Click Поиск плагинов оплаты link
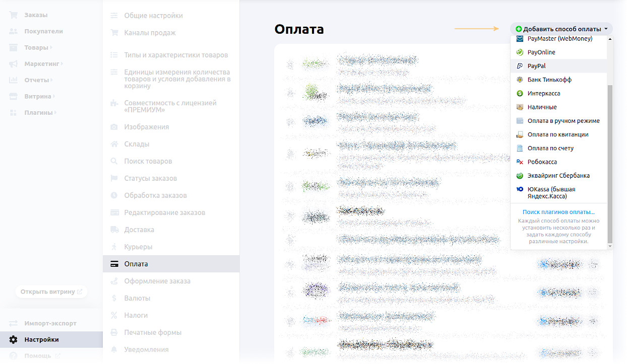Viewport: 627px width, 364px height. click(558, 212)
